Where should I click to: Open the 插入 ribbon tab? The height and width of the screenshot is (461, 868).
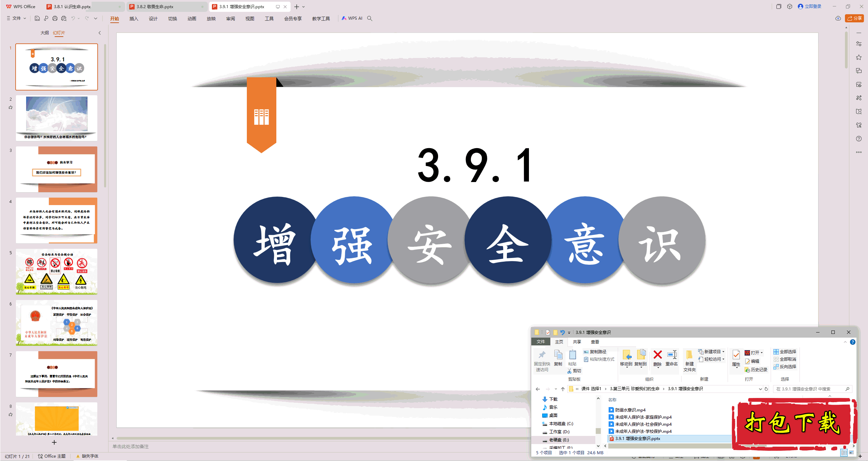(134, 19)
